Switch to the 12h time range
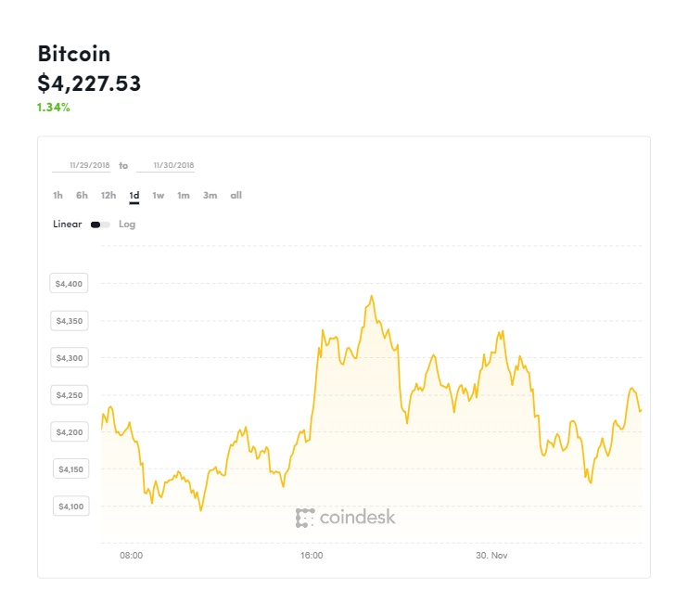The width and height of the screenshot is (688, 616). 108,196
